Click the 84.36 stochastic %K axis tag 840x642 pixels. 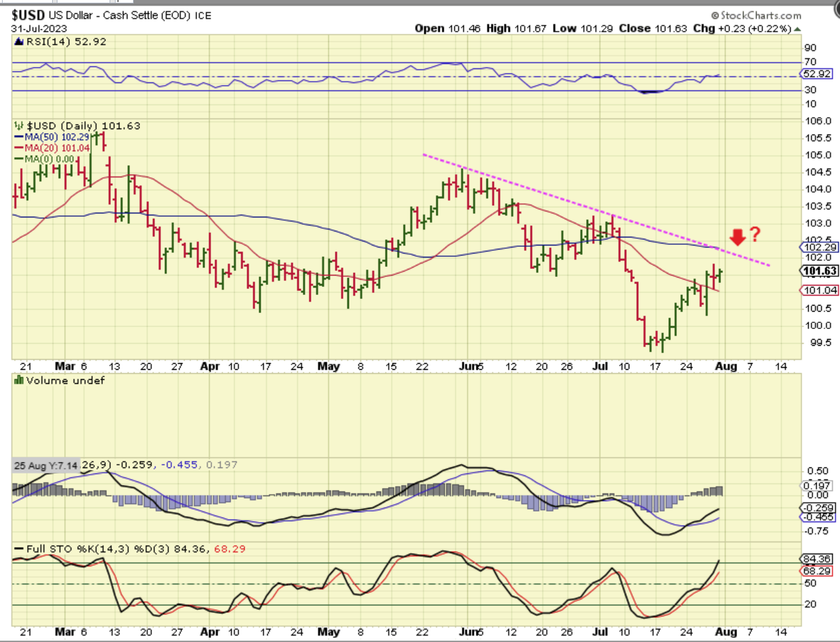[817, 559]
